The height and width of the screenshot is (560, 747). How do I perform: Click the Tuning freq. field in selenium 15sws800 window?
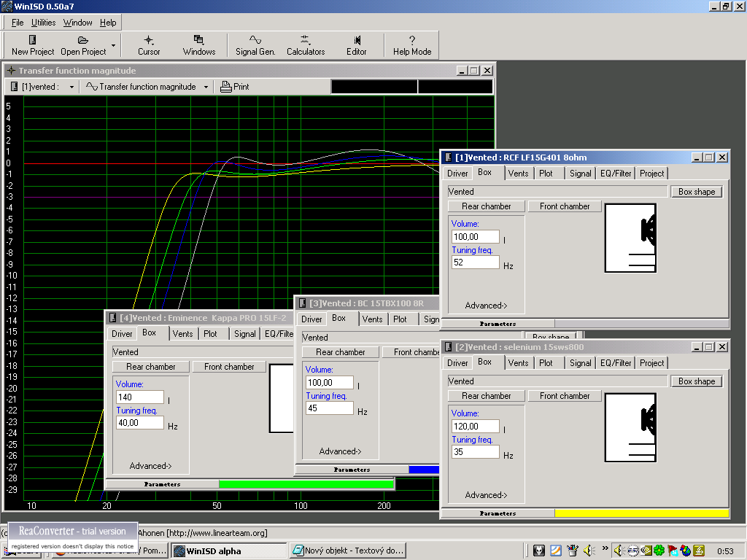(x=476, y=452)
